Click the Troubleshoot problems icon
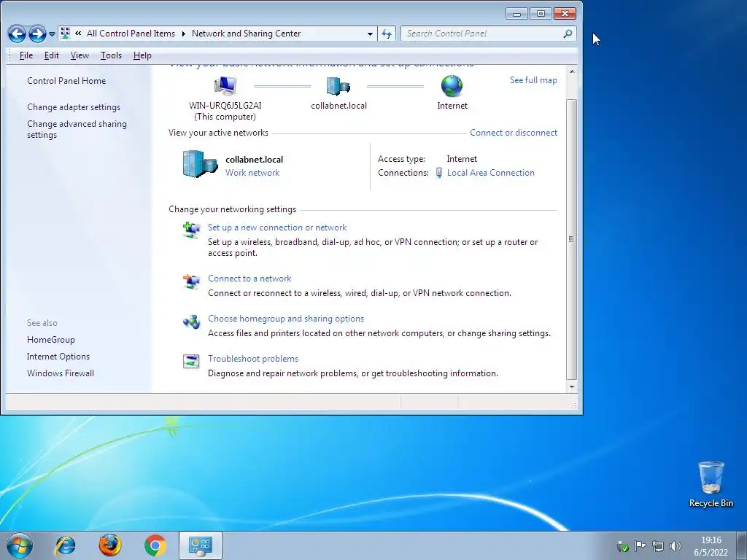Image resolution: width=747 pixels, height=560 pixels. (x=192, y=362)
